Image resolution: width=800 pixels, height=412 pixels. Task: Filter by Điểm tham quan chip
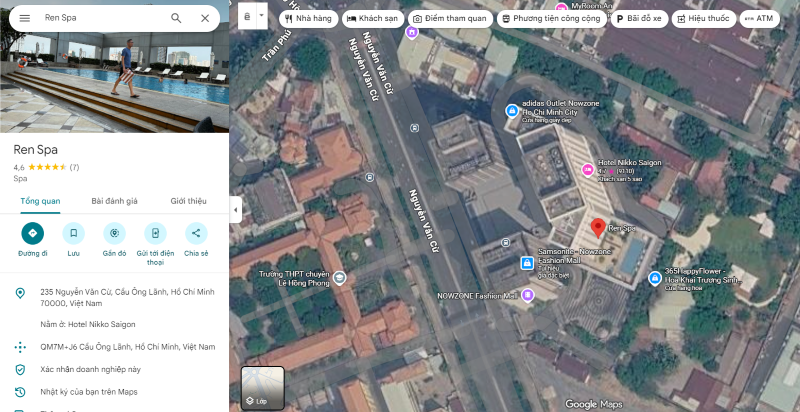click(451, 19)
